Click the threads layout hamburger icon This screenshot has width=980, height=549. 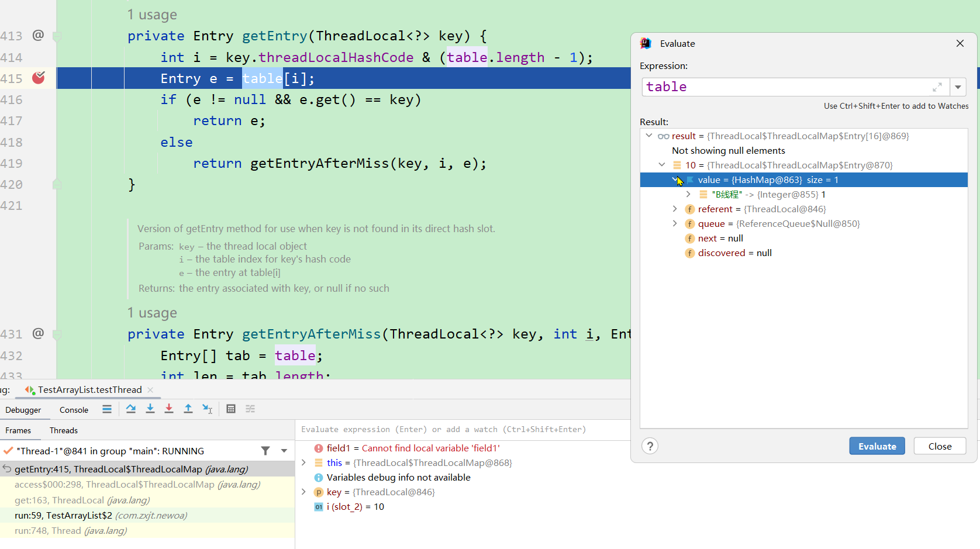click(x=107, y=409)
